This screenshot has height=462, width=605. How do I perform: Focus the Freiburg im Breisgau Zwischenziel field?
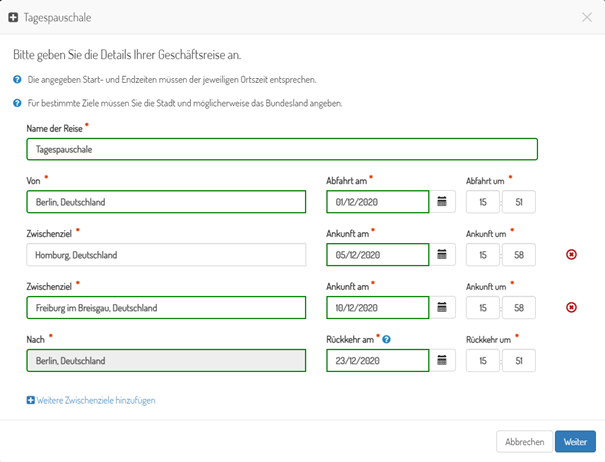[166, 307]
